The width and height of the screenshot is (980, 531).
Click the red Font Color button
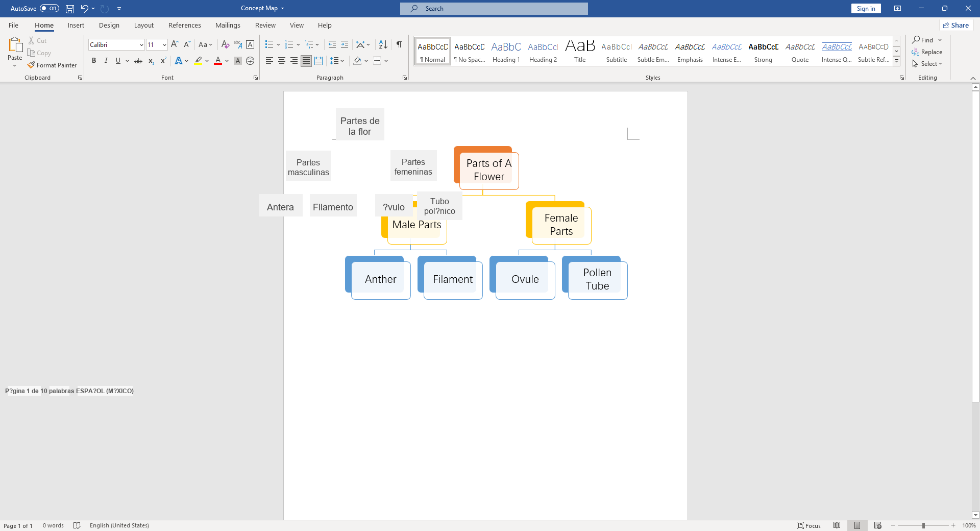tap(218, 61)
